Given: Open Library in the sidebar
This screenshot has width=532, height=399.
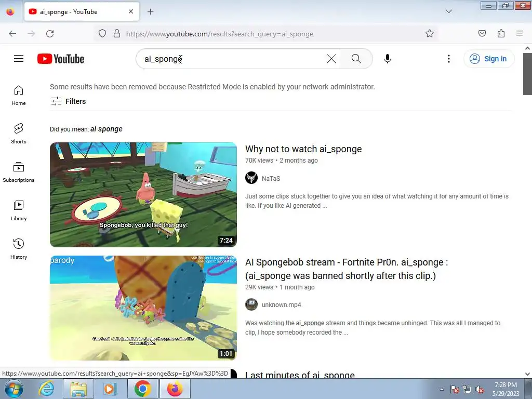Looking at the screenshot, I should pyautogui.click(x=19, y=211).
